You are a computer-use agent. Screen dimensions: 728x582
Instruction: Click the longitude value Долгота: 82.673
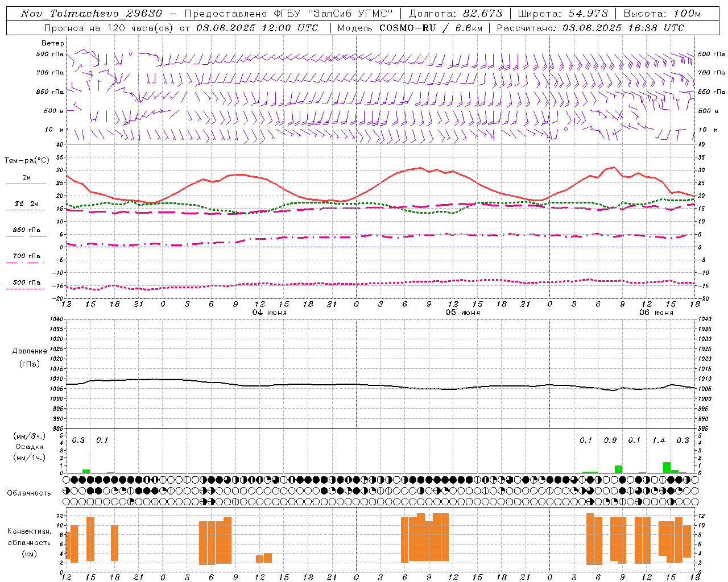(456, 14)
